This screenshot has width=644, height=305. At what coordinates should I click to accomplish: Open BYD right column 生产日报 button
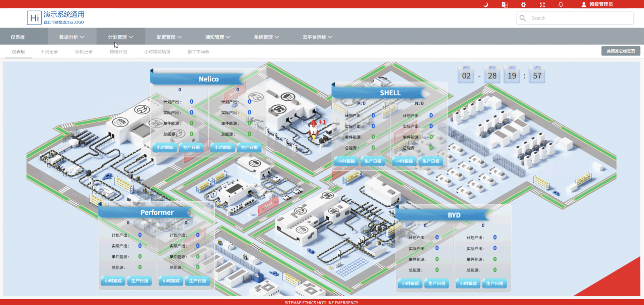tap(494, 284)
